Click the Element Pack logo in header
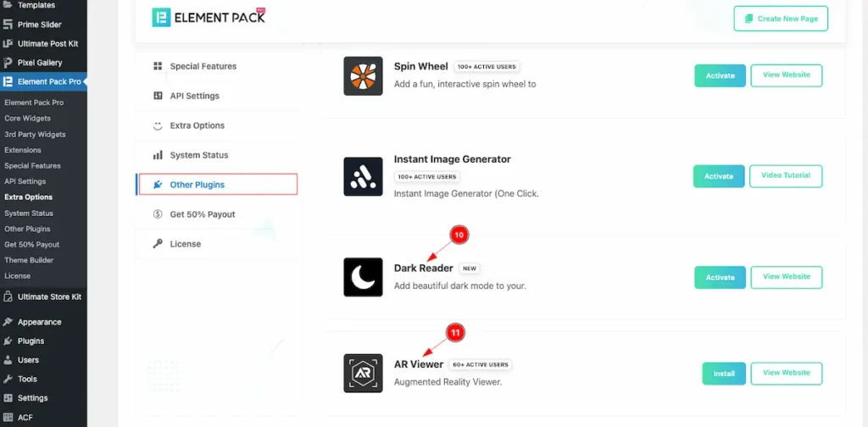 point(209,17)
